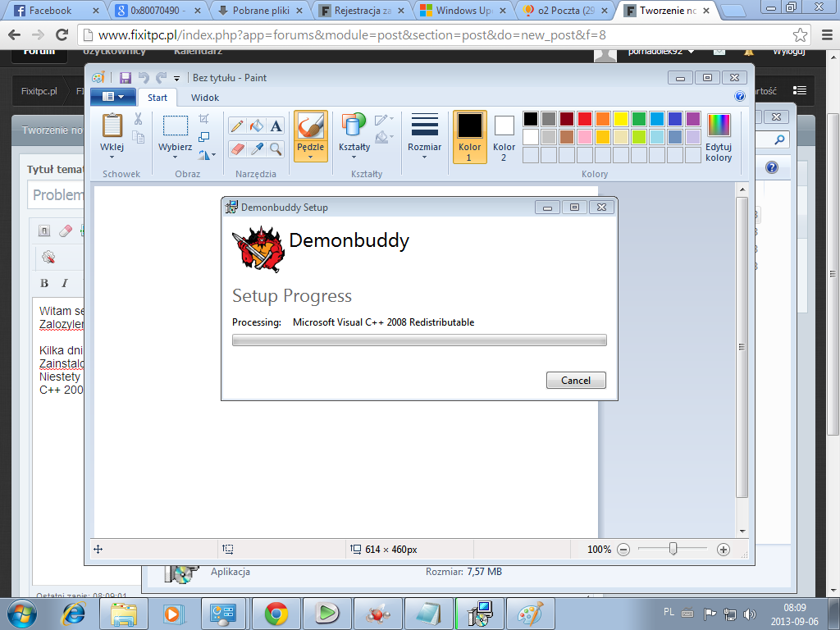The image size is (840, 630).
Task: Crop the image with the crop icon
Action: click(x=203, y=118)
